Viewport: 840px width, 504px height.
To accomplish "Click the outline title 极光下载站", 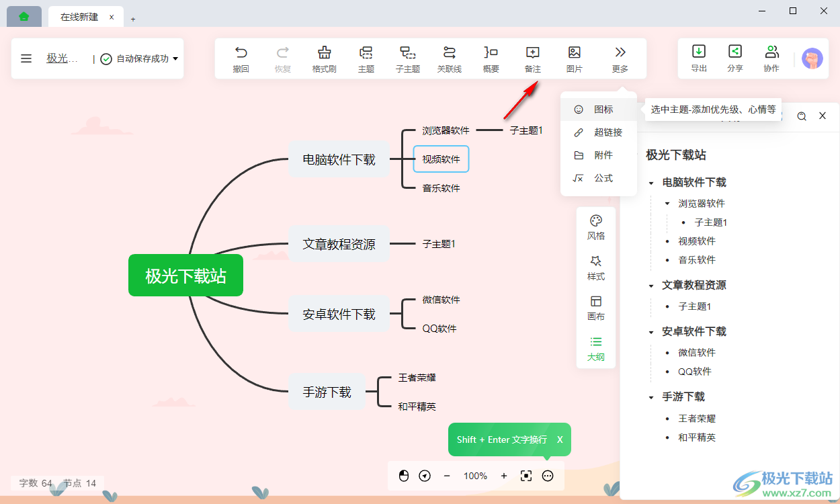I will point(676,155).
